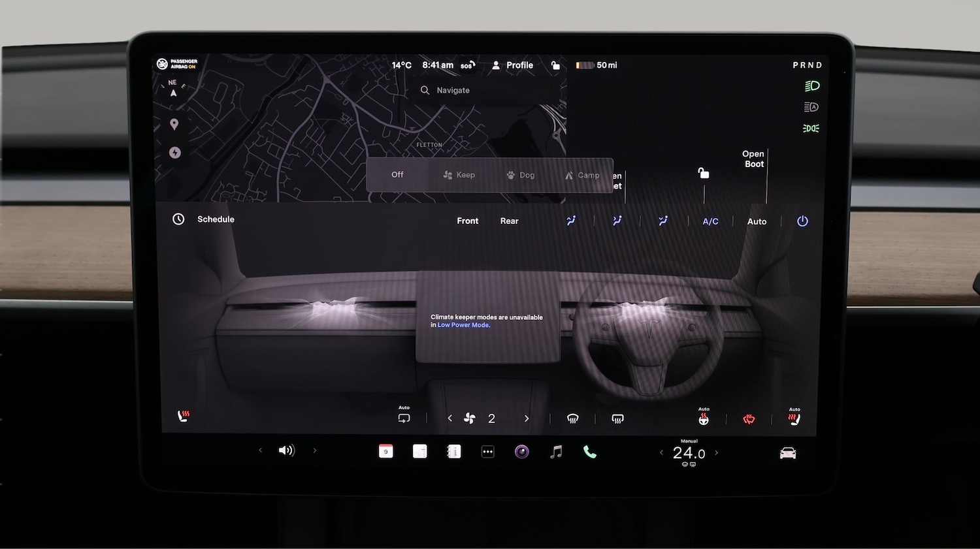Switch to the Rear climate tab
The width and height of the screenshot is (980, 549).
coord(509,221)
